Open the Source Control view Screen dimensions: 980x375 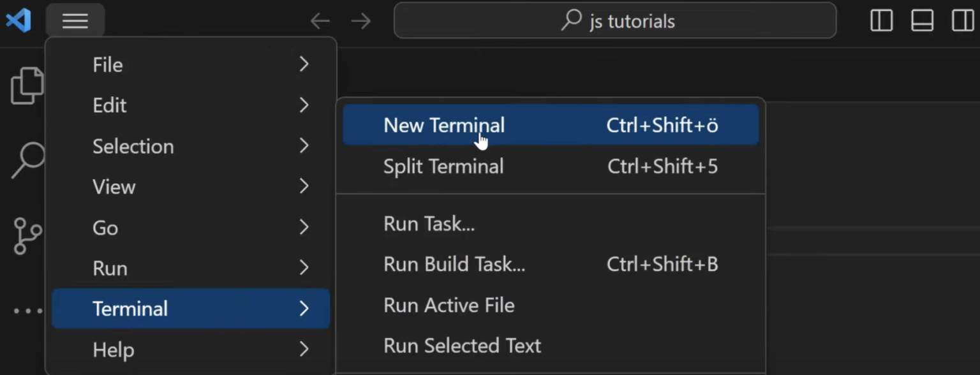(27, 236)
